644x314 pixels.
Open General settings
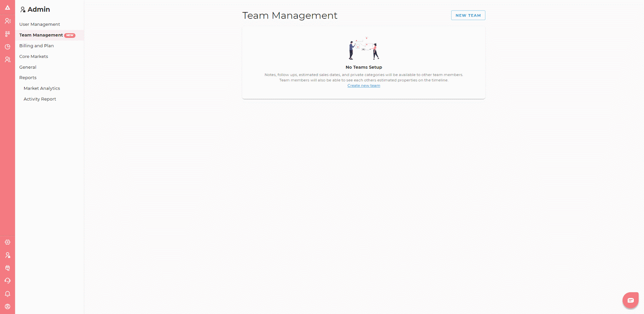click(x=28, y=67)
